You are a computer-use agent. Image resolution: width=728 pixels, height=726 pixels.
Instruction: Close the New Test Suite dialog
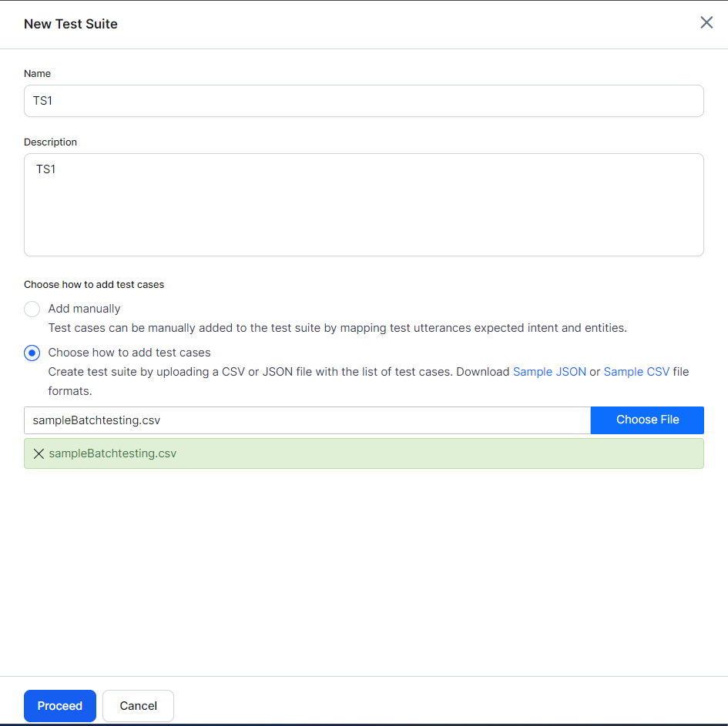pos(706,22)
